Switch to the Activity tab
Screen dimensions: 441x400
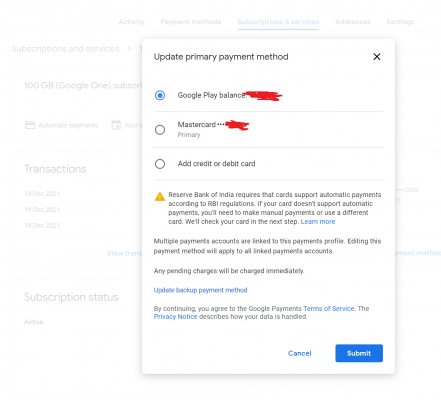(131, 22)
